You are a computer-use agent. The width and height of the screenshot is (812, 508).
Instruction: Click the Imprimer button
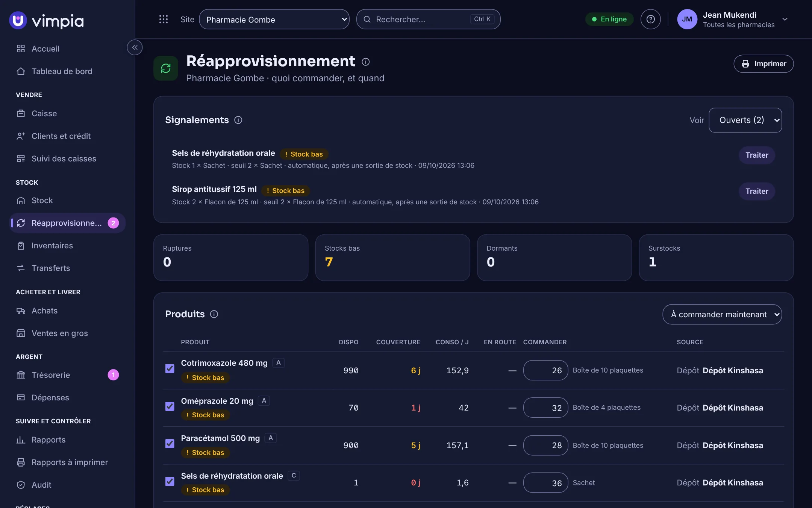tap(764, 64)
